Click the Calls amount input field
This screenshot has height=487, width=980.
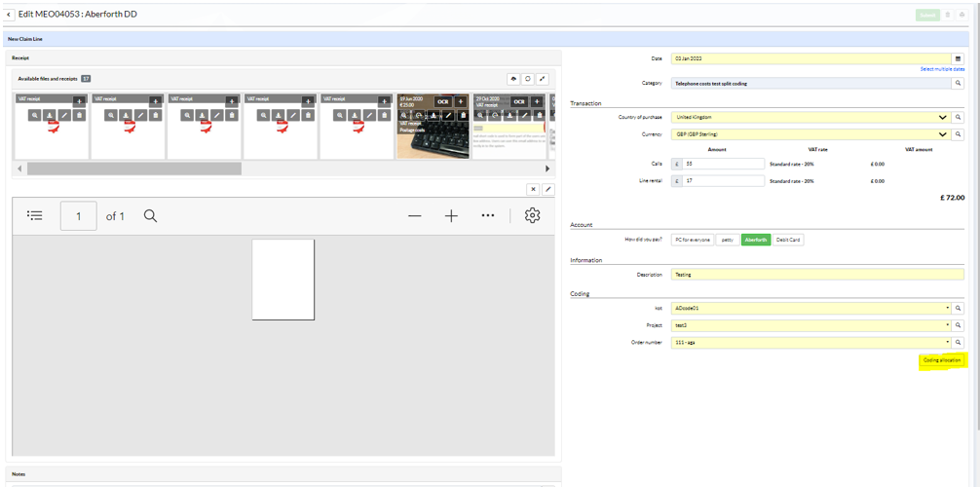pos(723,164)
